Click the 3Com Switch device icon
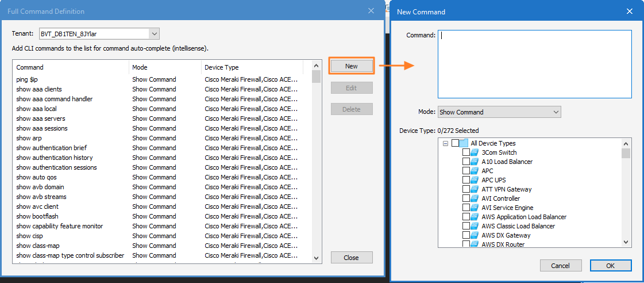This screenshot has width=644, height=283. coord(475,152)
